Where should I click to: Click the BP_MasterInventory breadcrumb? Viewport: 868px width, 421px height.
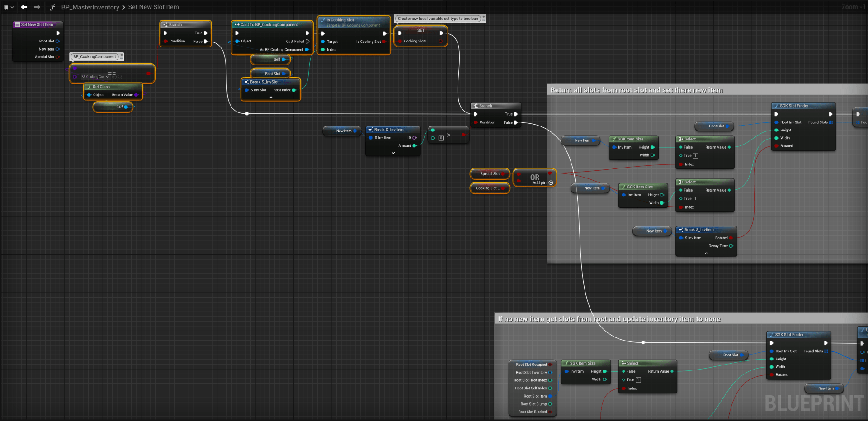pos(90,7)
